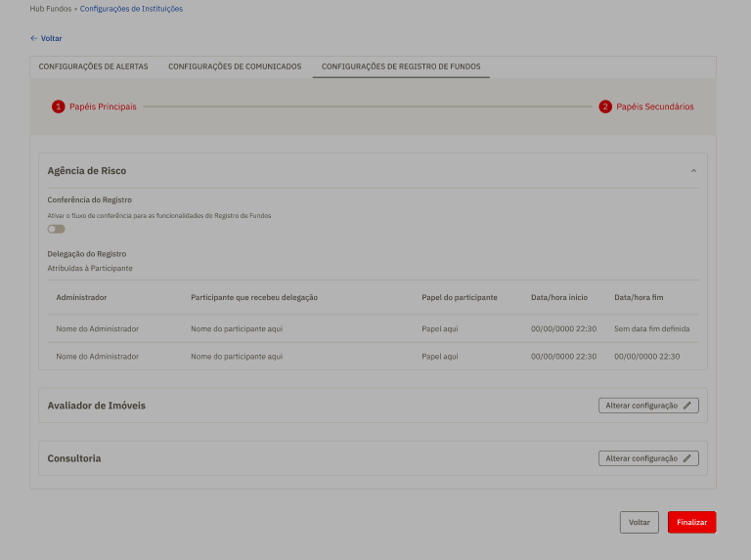Click pencil icon in Consultoria button

(686, 458)
